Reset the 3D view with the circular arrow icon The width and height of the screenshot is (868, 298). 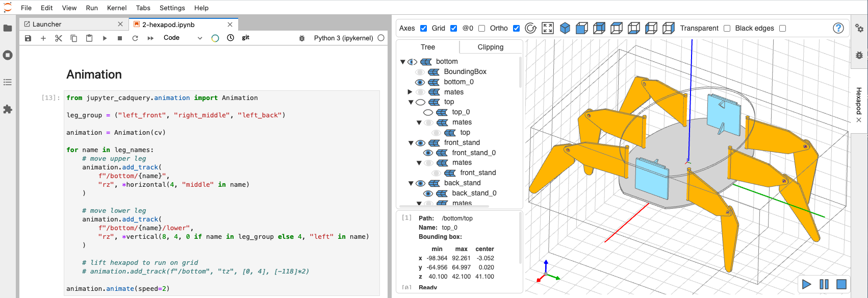coord(530,28)
